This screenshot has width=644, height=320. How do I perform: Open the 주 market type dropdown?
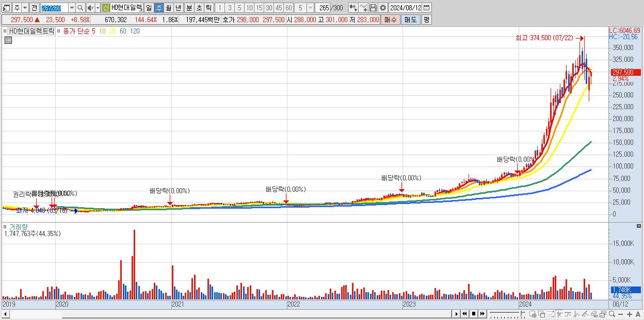(x=25, y=8)
